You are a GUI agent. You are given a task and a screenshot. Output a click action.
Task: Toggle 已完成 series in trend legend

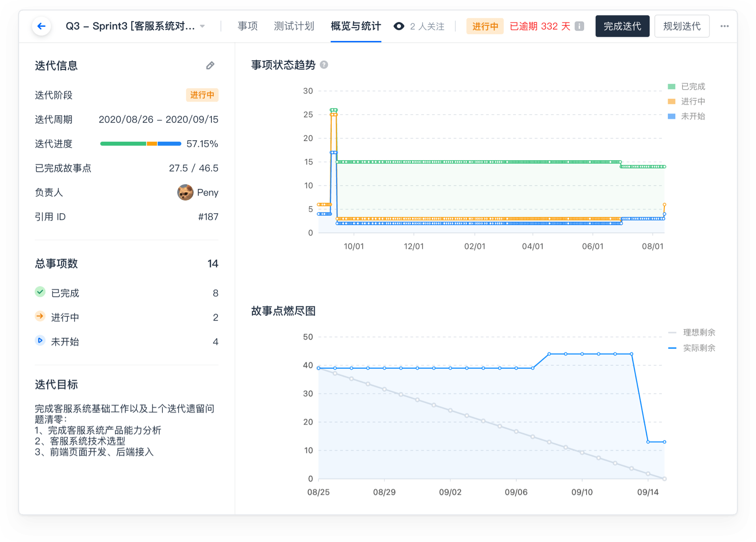tap(687, 86)
